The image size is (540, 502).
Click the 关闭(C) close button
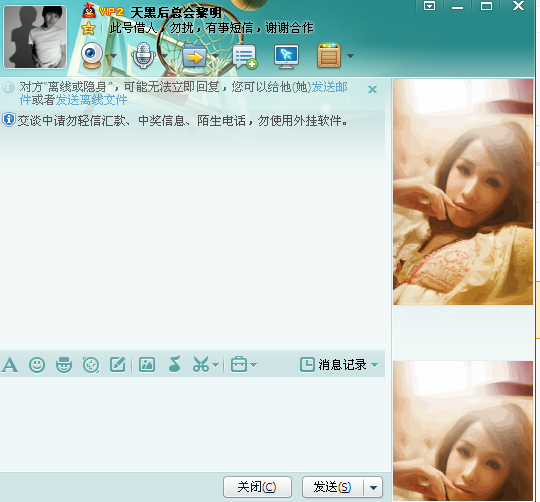coord(257,487)
